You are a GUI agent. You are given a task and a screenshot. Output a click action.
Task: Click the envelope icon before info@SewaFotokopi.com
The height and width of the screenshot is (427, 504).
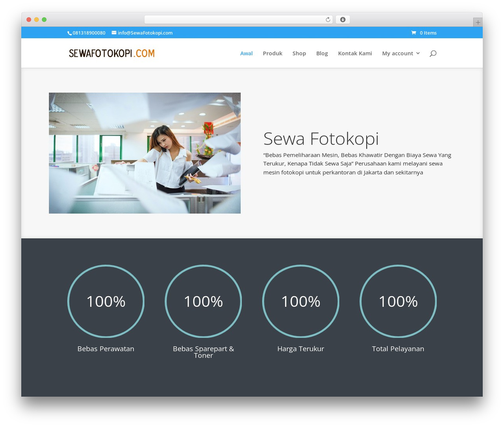[x=114, y=33]
